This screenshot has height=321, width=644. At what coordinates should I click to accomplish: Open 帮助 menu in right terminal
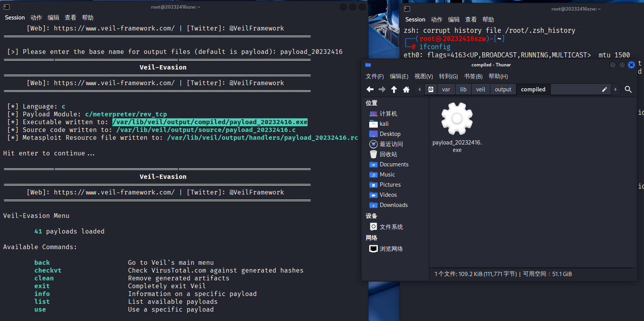(488, 20)
